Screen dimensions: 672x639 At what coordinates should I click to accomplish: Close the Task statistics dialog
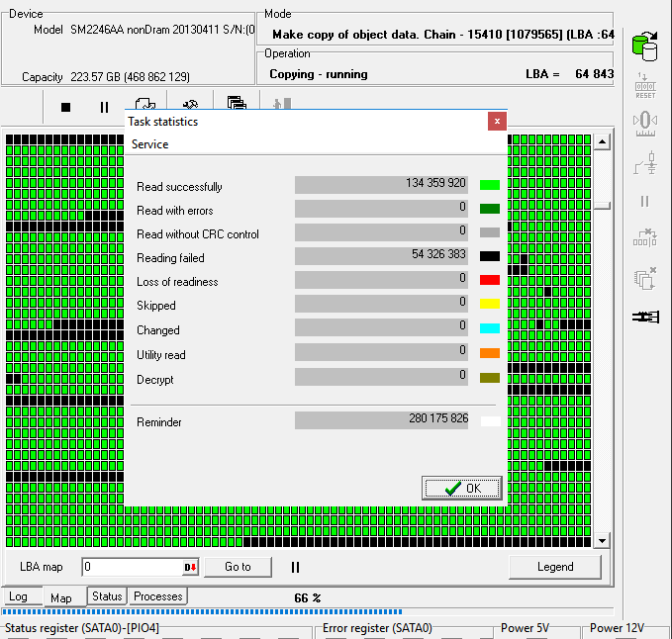pyautogui.click(x=497, y=121)
